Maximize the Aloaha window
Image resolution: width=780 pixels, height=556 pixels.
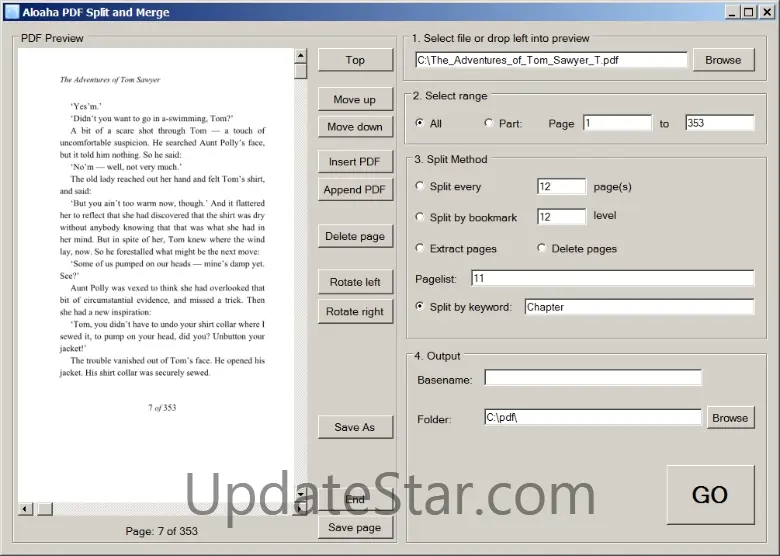coord(748,12)
